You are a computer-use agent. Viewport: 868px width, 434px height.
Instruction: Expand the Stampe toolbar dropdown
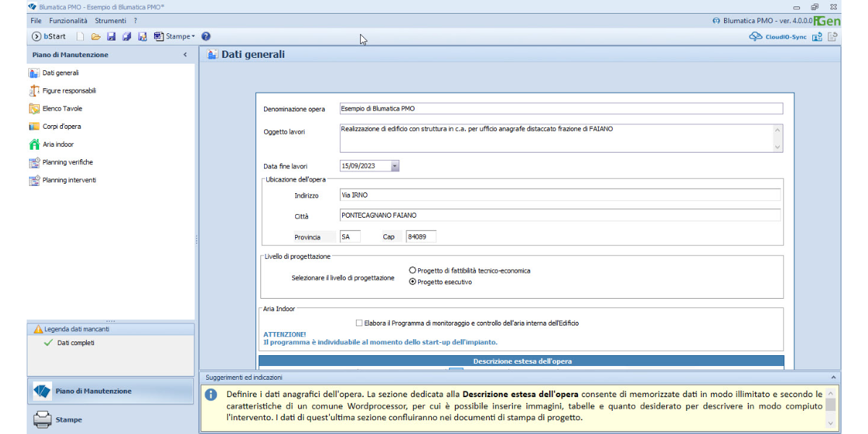(193, 37)
